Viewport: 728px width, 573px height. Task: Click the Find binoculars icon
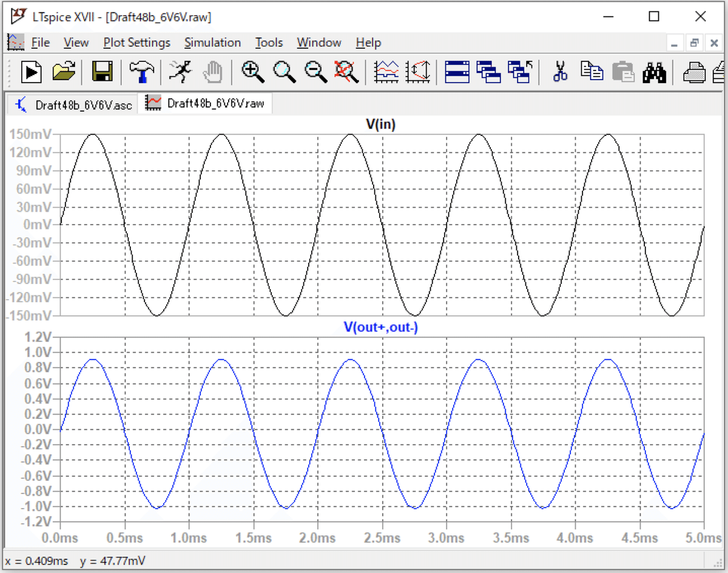point(655,72)
